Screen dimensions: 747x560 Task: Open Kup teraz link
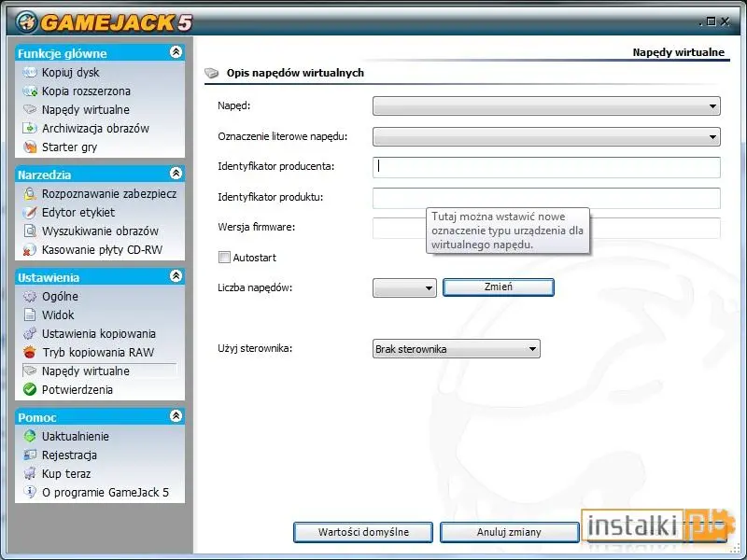tap(66, 474)
